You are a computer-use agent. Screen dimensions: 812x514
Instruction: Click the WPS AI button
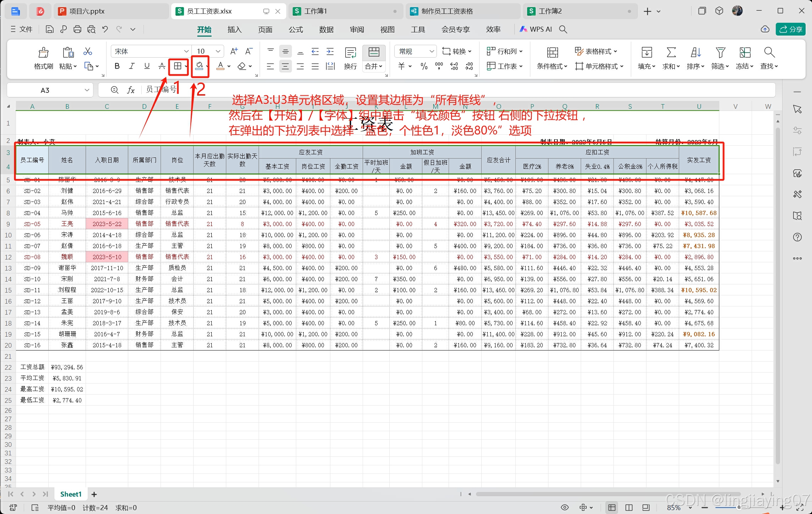tap(536, 30)
